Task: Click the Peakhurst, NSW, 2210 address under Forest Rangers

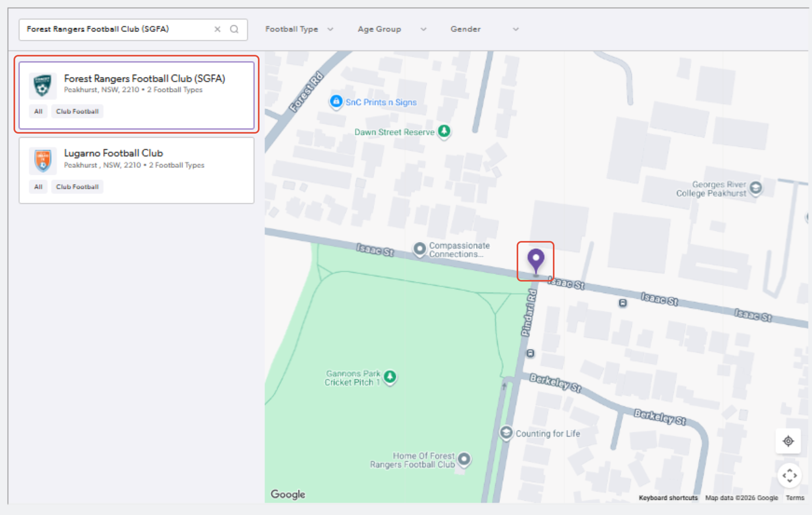Action: coord(101,90)
